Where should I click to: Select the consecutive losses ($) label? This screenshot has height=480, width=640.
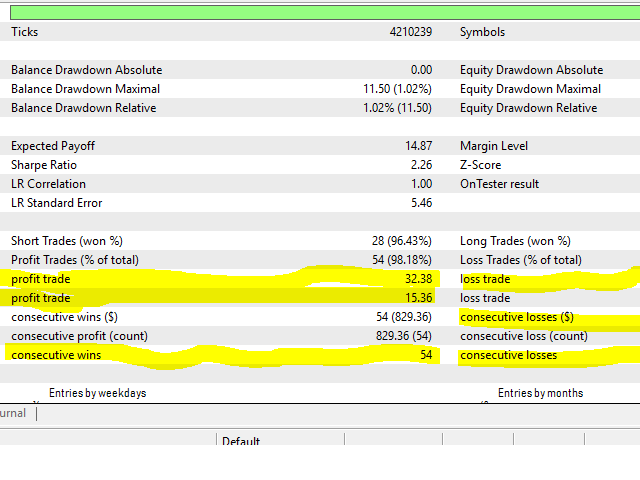pos(517,317)
